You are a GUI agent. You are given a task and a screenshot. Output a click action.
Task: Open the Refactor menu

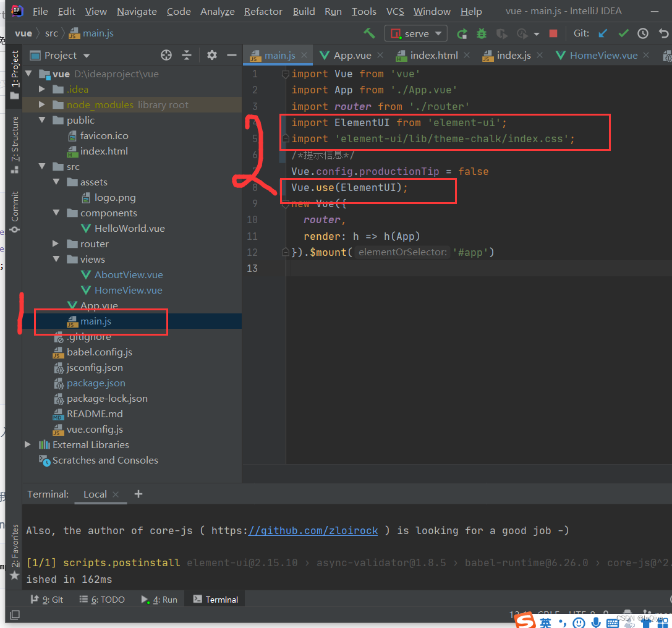(263, 12)
